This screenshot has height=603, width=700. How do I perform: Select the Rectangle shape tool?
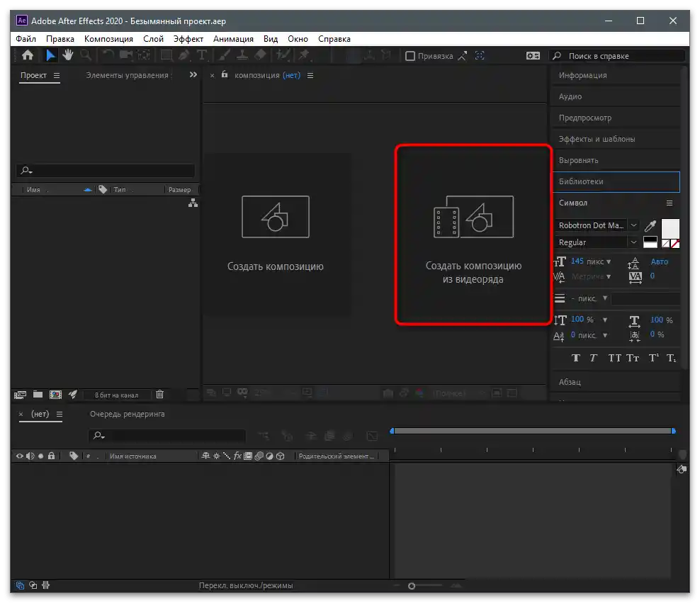[x=166, y=55]
